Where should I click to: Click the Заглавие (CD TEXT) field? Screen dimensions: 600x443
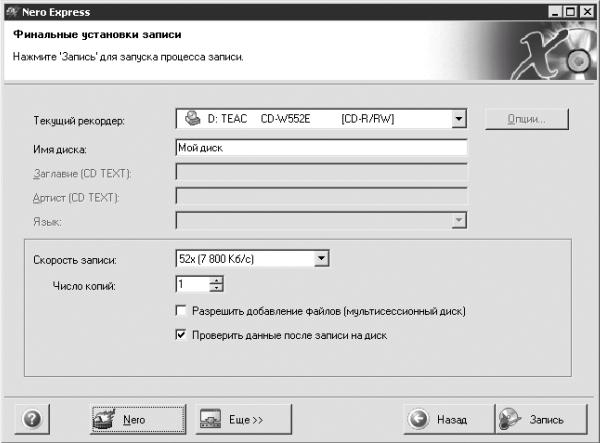321,172
